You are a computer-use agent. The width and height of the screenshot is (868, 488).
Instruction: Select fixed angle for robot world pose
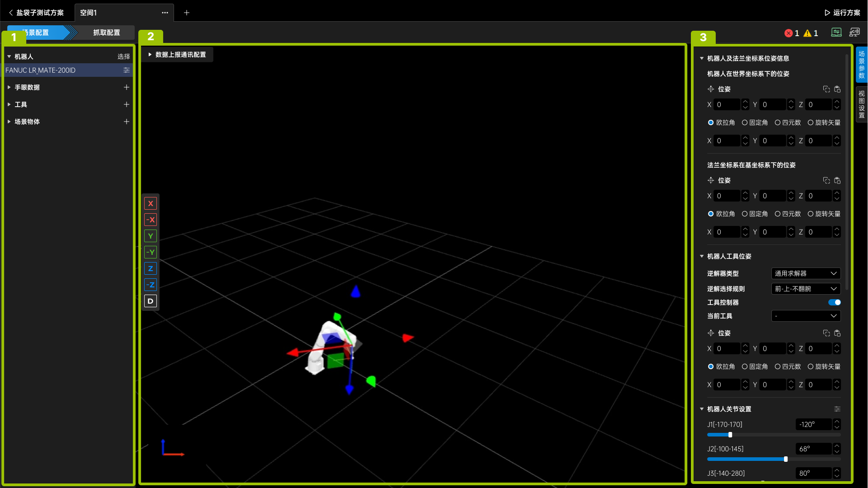745,122
